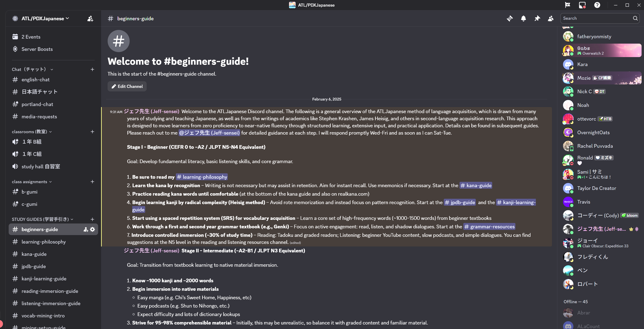Image resolution: width=644 pixels, height=329 pixels.
Task: Click the Discord inbox icon
Action: pos(582,5)
